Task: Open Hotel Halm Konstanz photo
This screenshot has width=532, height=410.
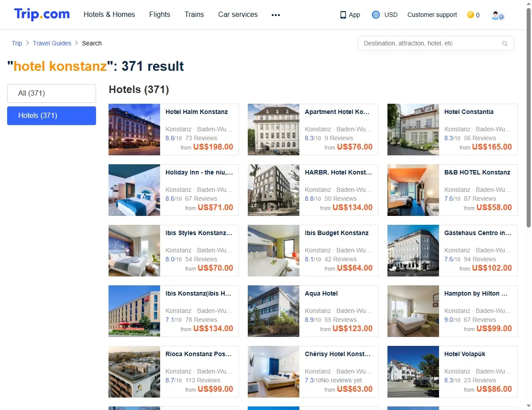Action: click(134, 130)
